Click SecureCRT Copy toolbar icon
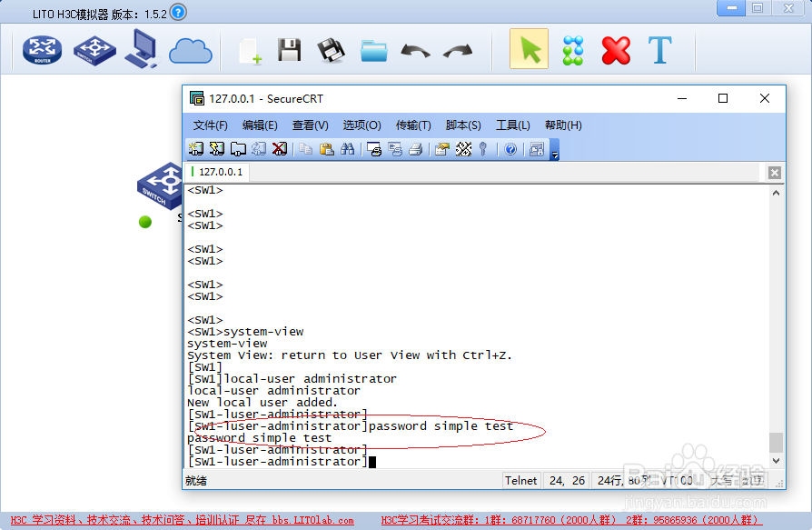Image resolution: width=812 pixels, height=530 pixels. (x=305, y=149)
